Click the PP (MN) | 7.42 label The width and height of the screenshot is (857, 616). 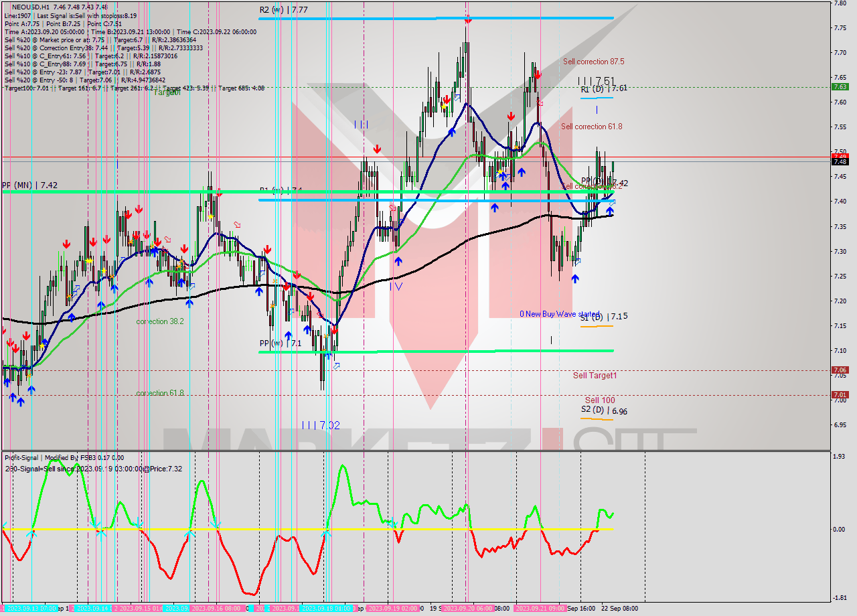click(x=29, y=185)
